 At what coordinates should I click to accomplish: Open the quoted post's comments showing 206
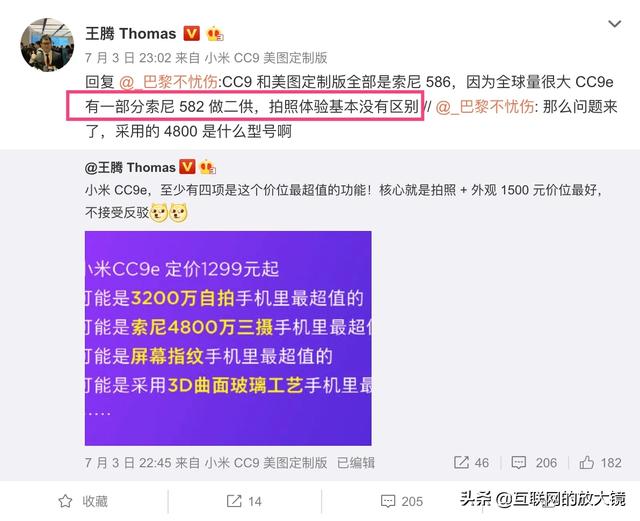(x=534, y=463)
